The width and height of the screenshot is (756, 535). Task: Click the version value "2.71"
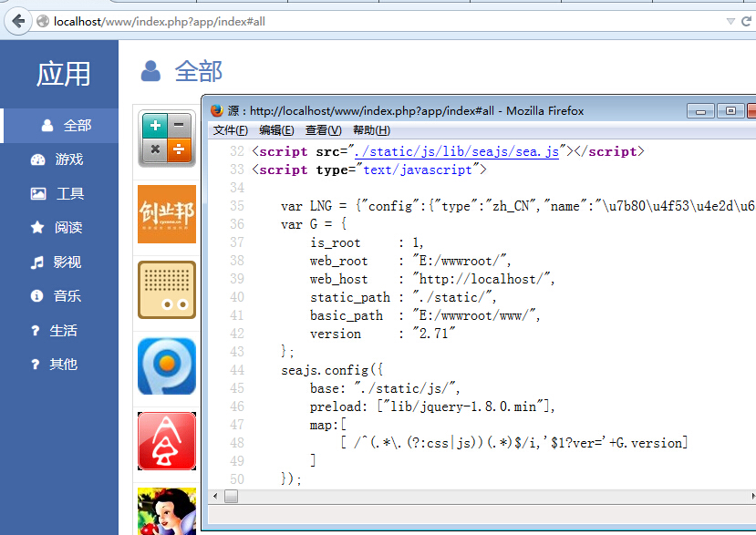pyautogui.click(x=434, y=334)
